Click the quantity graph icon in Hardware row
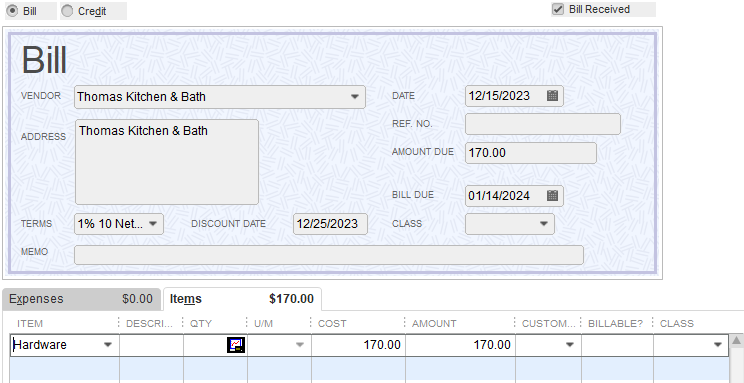 click(236, 345)
